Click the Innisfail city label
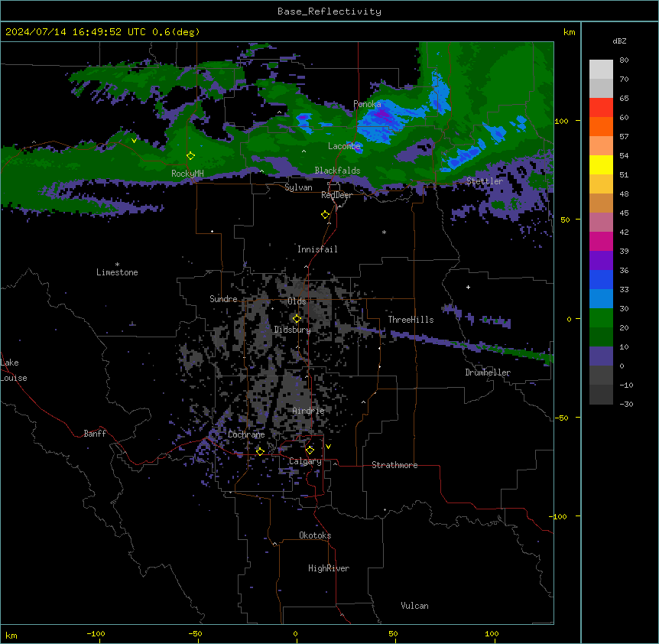The height and width of the screenshot is (644, 659). [317, 249]
